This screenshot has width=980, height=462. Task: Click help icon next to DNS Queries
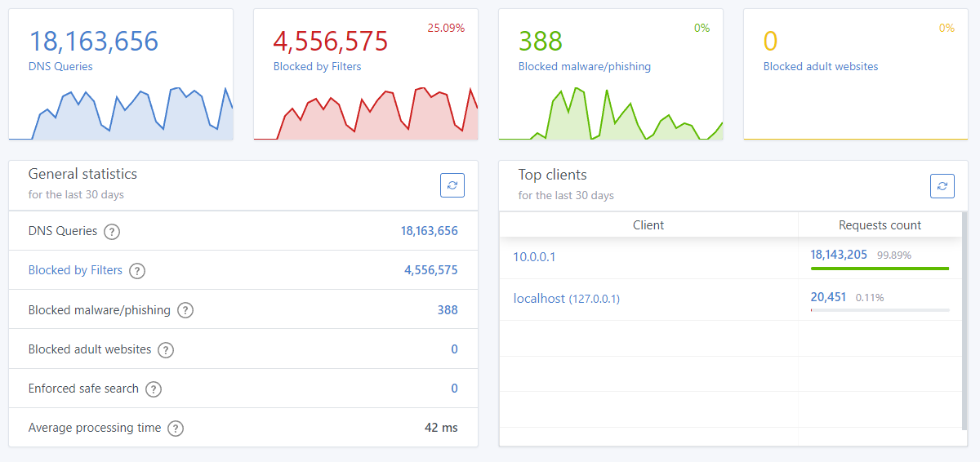tap(113, 232)
